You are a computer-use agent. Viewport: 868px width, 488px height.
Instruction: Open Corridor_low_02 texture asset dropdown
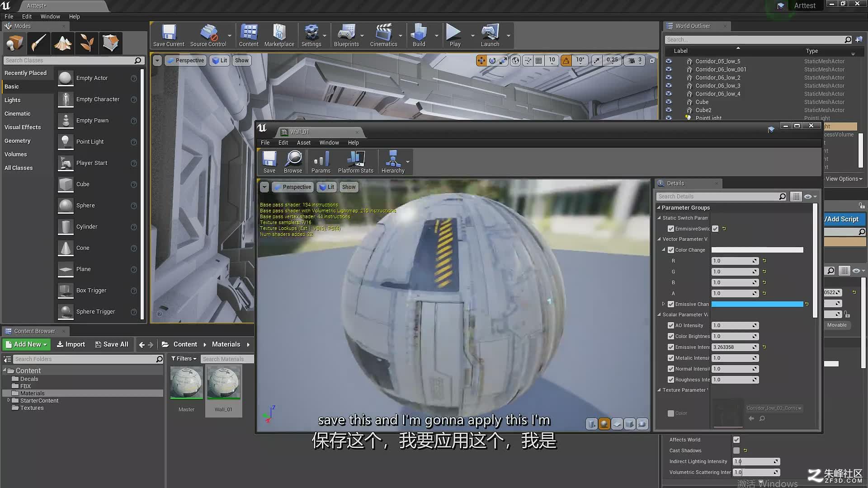coord(774,408)
